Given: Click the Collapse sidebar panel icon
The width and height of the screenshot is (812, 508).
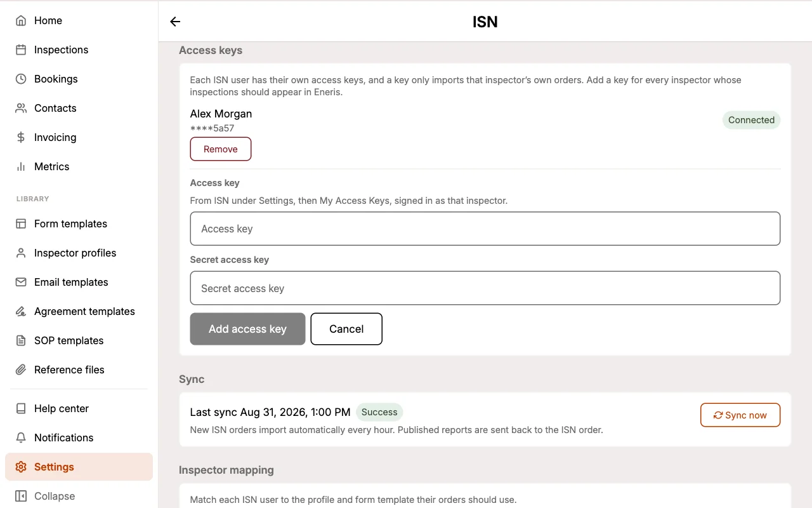Looking at the screenshot, I should click(21, 496).
